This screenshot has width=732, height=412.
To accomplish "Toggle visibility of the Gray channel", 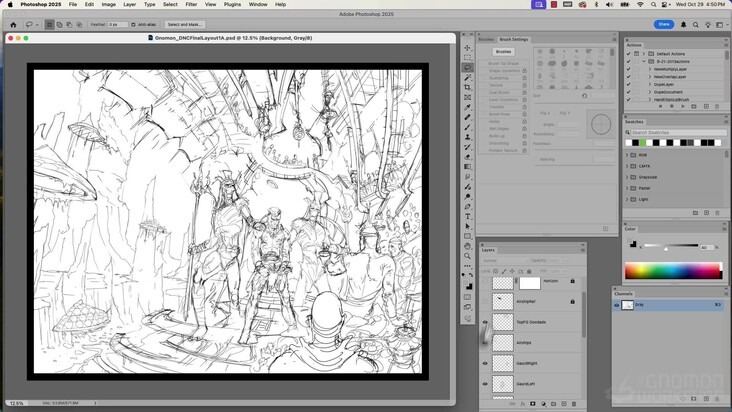I will [617, 305].
